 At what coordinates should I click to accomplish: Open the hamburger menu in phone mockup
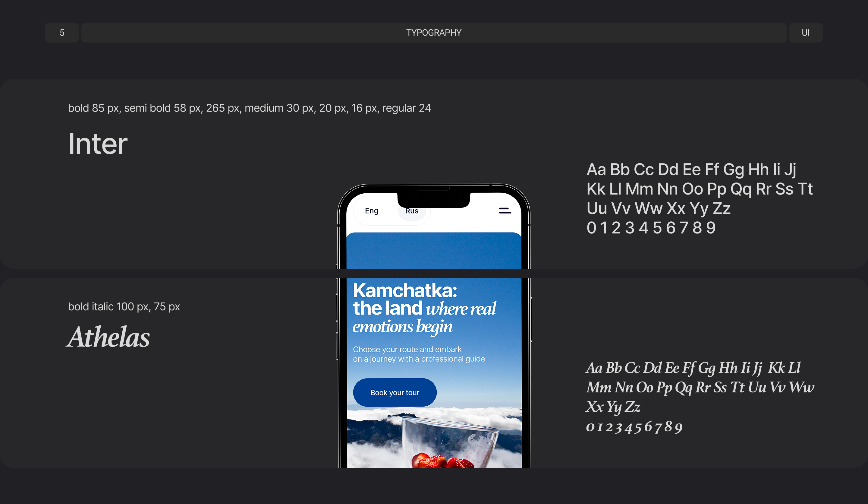coord(505,211)
